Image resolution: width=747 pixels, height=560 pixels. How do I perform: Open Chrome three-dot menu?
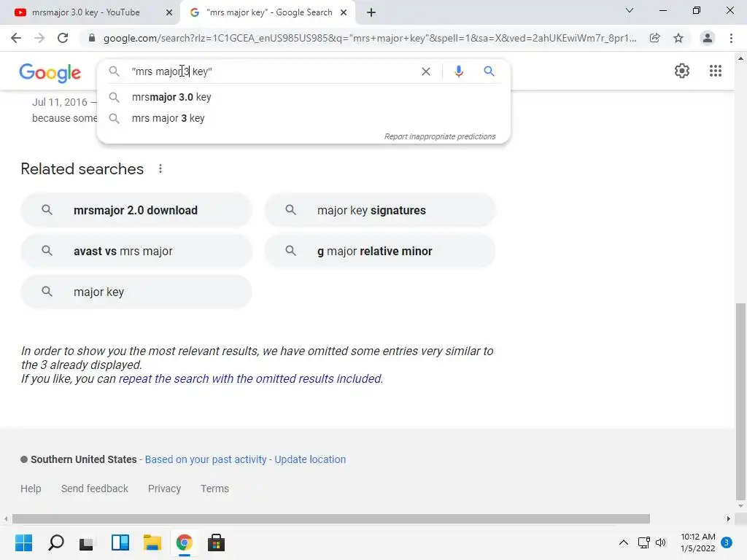click(x=731, y=38)
